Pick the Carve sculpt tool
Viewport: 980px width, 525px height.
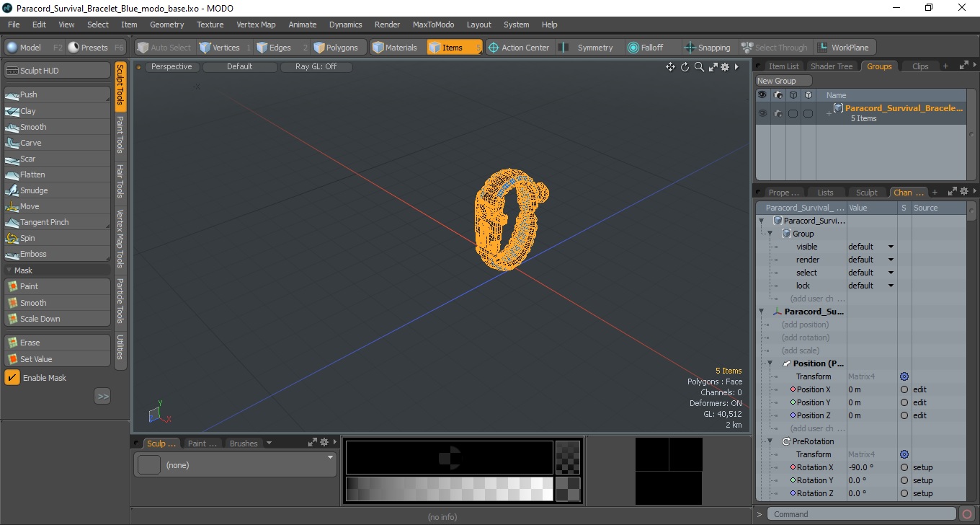(57, 143)
